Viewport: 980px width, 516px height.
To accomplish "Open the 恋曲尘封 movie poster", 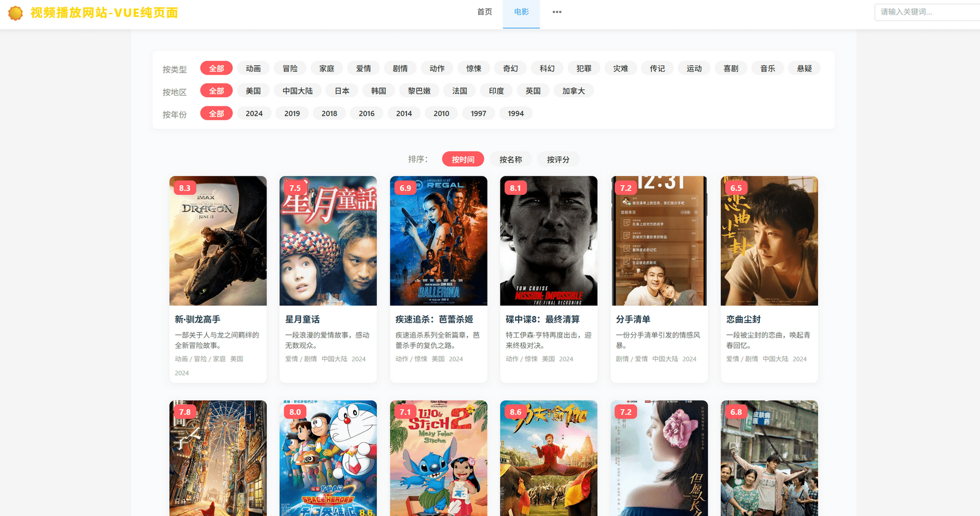I will click(769, 241).
